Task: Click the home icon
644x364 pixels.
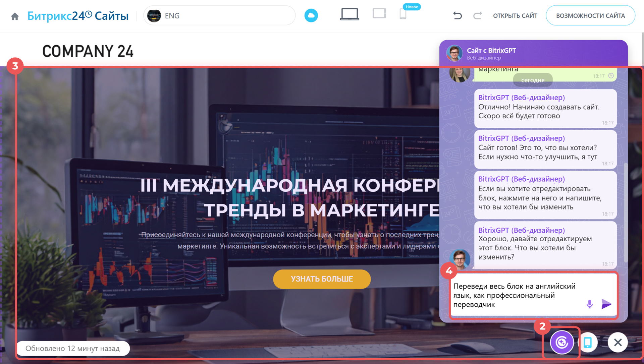Action: [x=15, y=16]
